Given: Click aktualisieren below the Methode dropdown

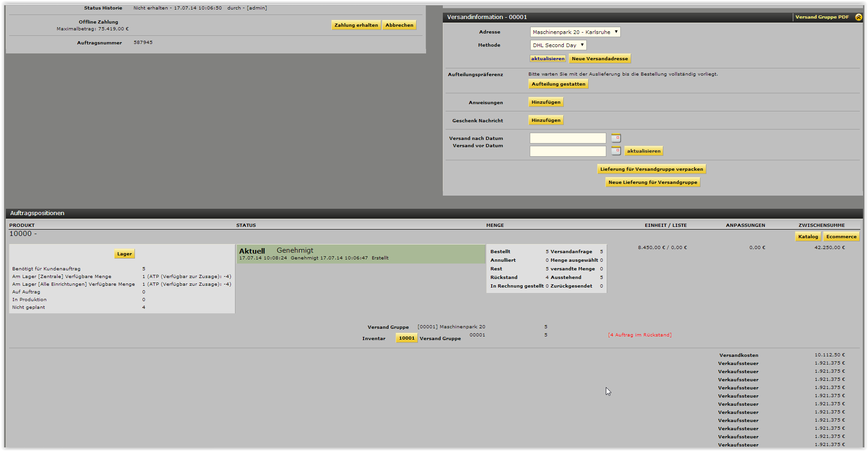Looking at the screenshot, I should click(x=548, y=59).
